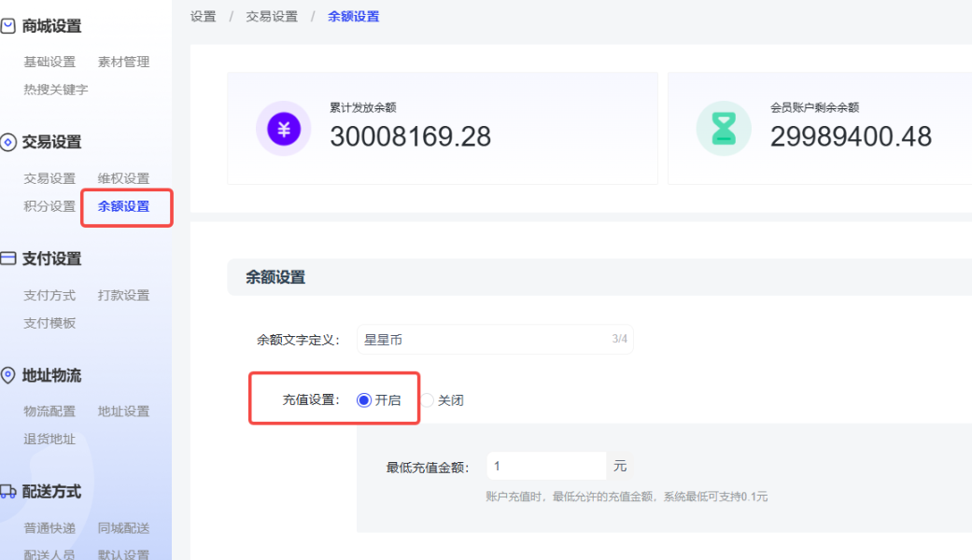Click the purple yen icon for 累计发放余额

click(x=284, y=128)
